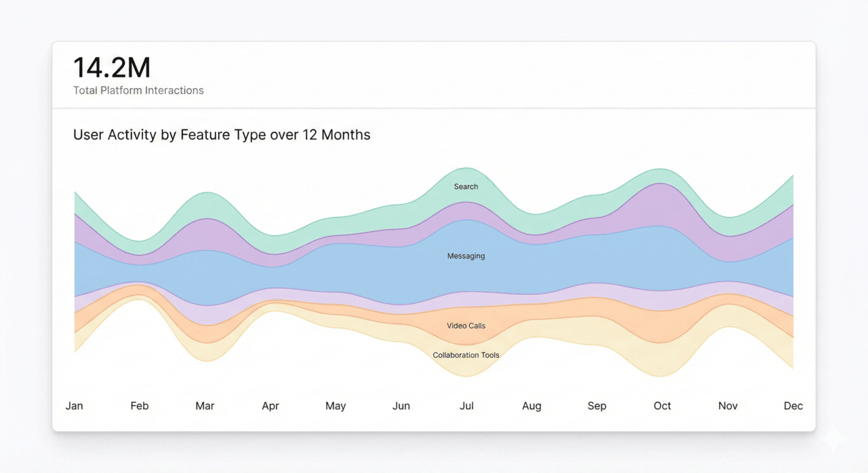
Task: Click the Jan axis label
Action: (x=74, y=405)
